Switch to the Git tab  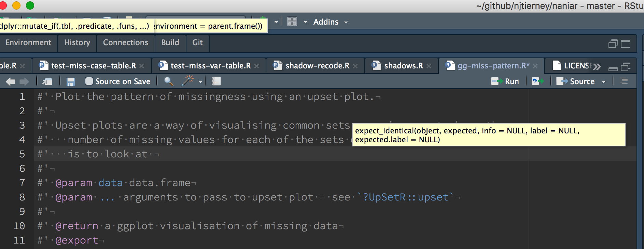pyautogui.click(x=197, y=43)
